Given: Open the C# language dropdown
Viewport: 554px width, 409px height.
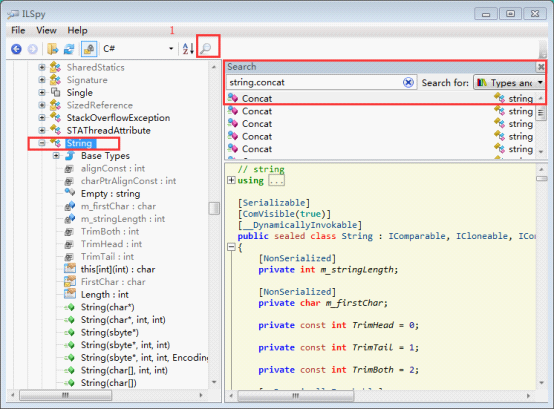Looking at the screenshot, I should pyautogui.click(x=138, y=49).
